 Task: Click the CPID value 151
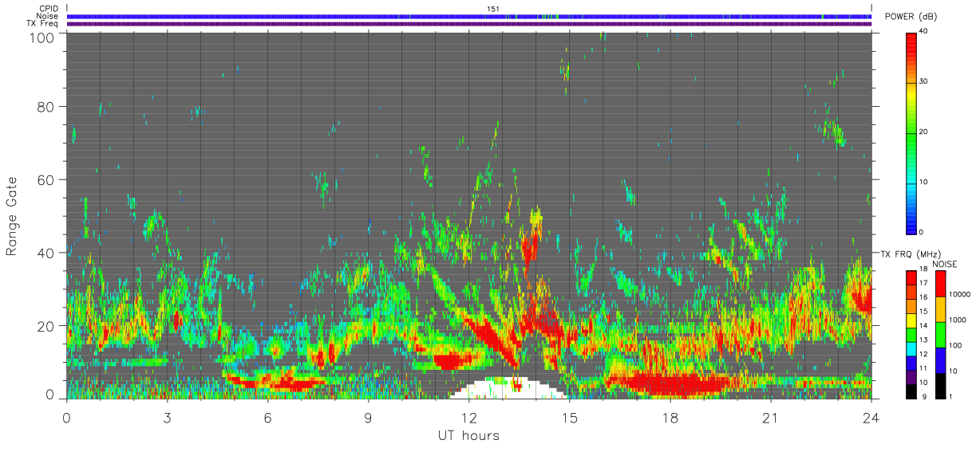(x=493, y=9)
